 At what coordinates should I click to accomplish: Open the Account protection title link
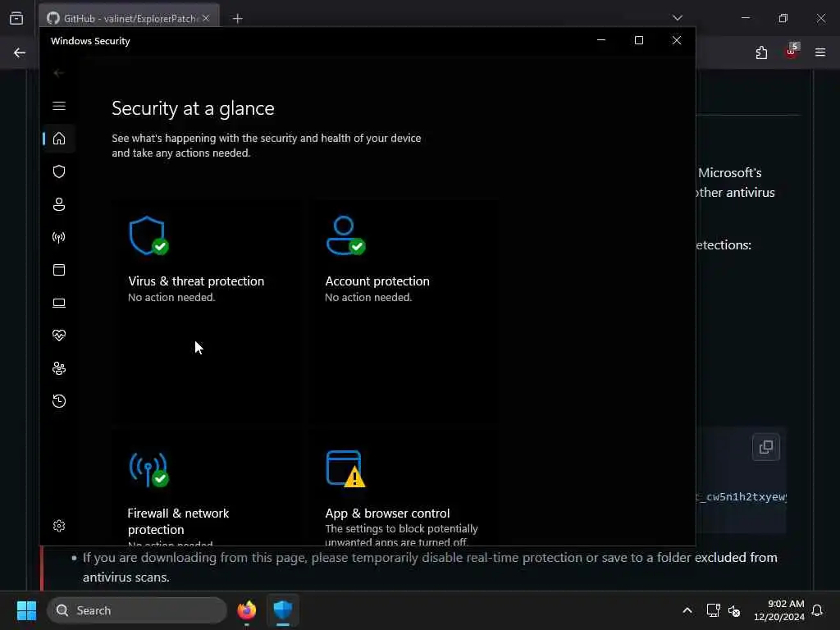pyautogui.click(x=377, y=281)
